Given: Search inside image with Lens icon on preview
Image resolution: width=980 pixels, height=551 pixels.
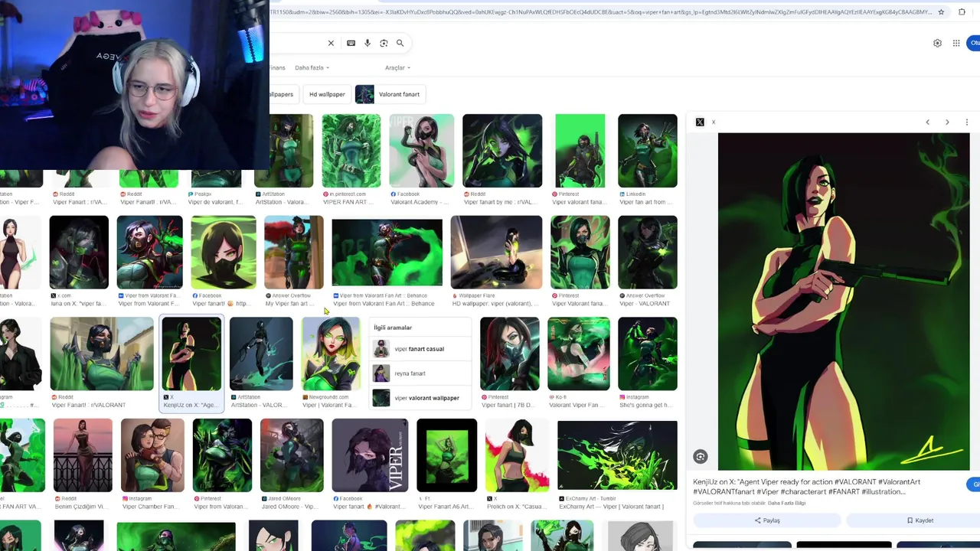Looking at the screenshot, I should [700, 457].
